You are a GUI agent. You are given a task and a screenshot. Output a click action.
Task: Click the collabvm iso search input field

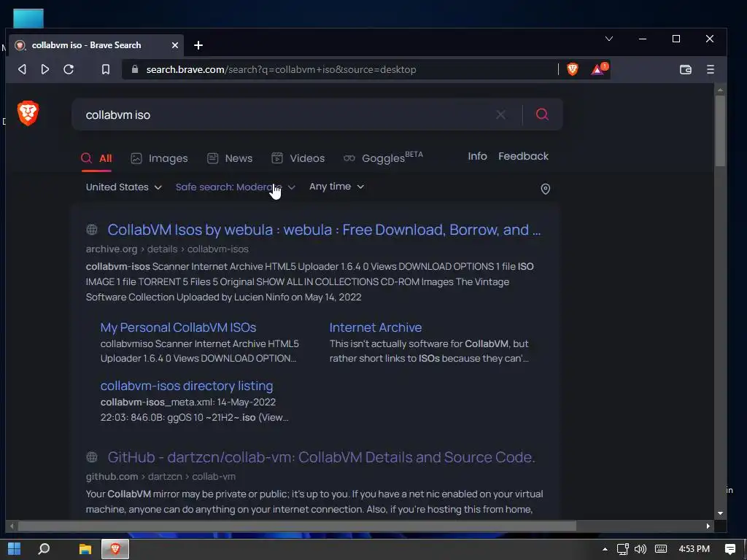(x=286, y=114)
